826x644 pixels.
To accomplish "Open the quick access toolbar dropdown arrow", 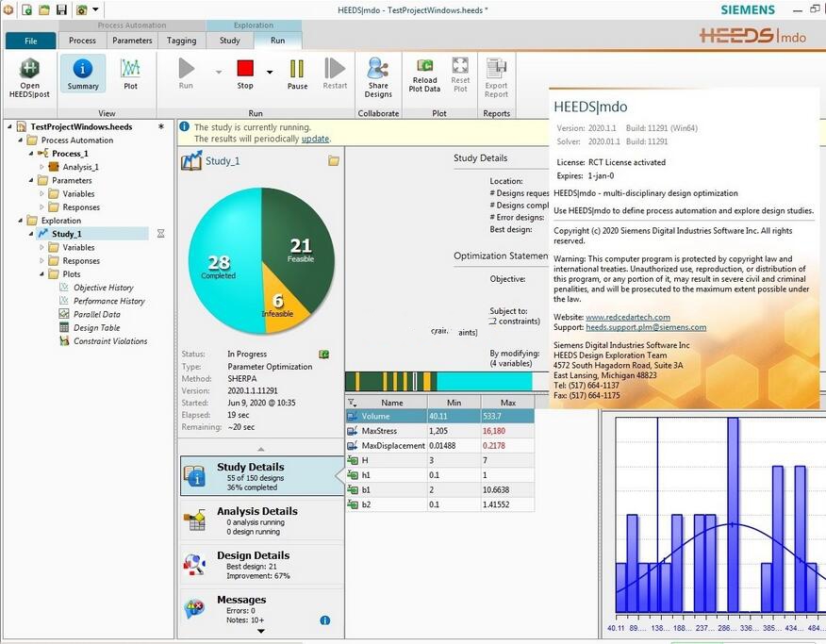I will 95,9.
